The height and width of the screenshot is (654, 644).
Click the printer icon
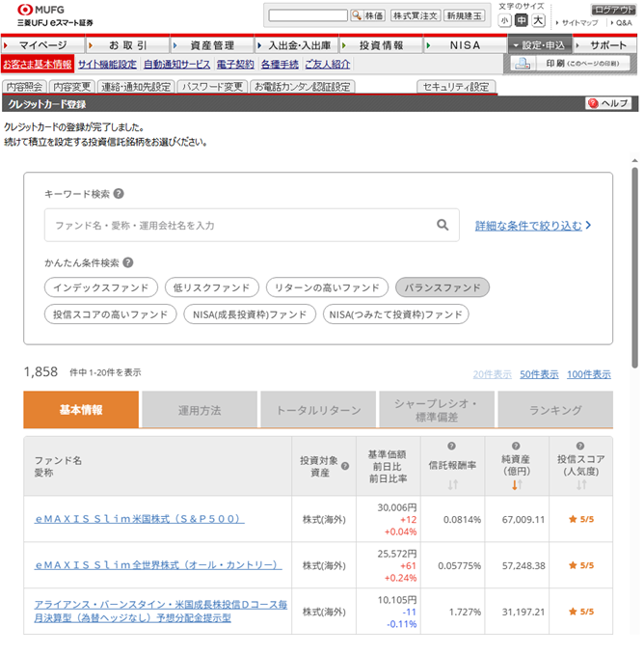coord(523,64)
